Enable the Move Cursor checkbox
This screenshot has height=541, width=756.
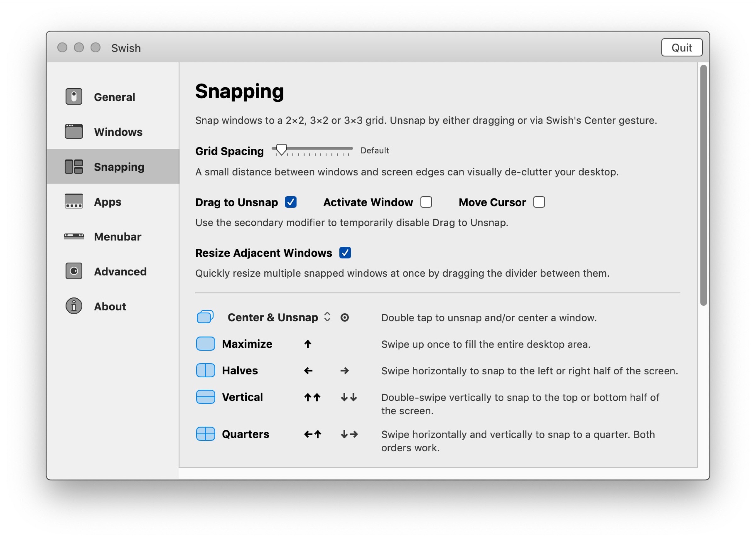539,202
